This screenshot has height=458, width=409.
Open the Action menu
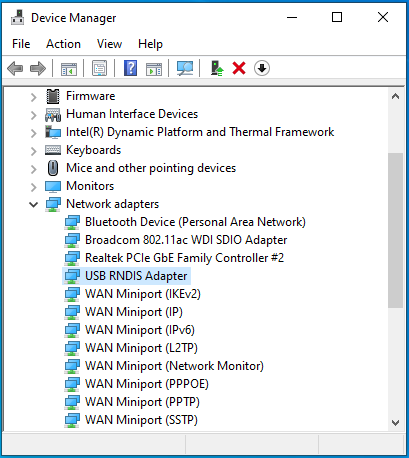pyautogui.click(x=63, y=44)
